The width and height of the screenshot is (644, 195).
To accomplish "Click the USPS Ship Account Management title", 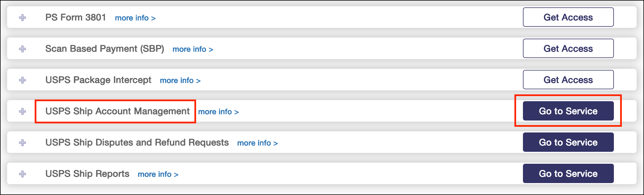I will click(117, 111).
